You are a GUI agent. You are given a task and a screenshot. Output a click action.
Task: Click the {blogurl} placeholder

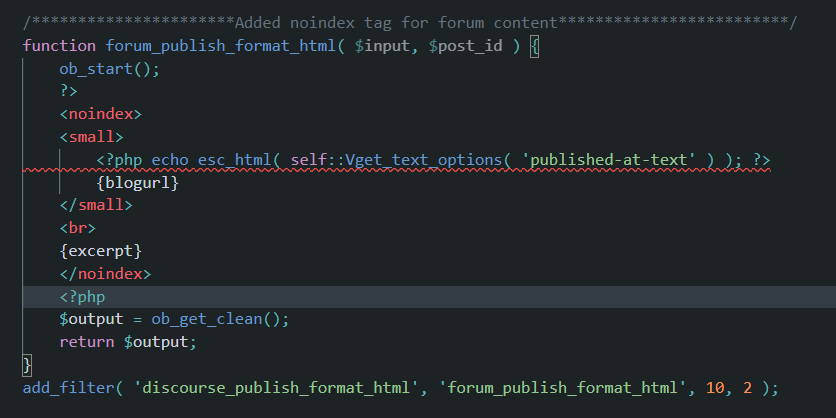(x=137, y=183)
